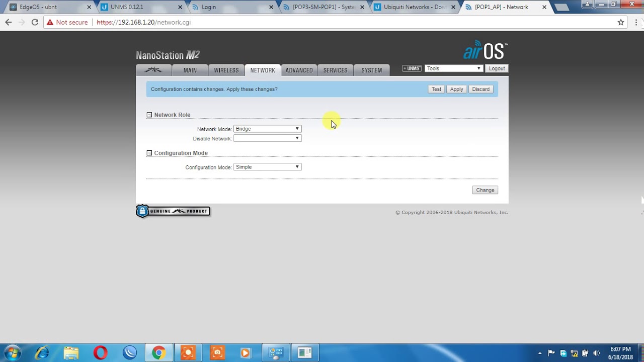
Task: Collapse the Network Role section
Action: pyautogui.click(x=149, y=115)
